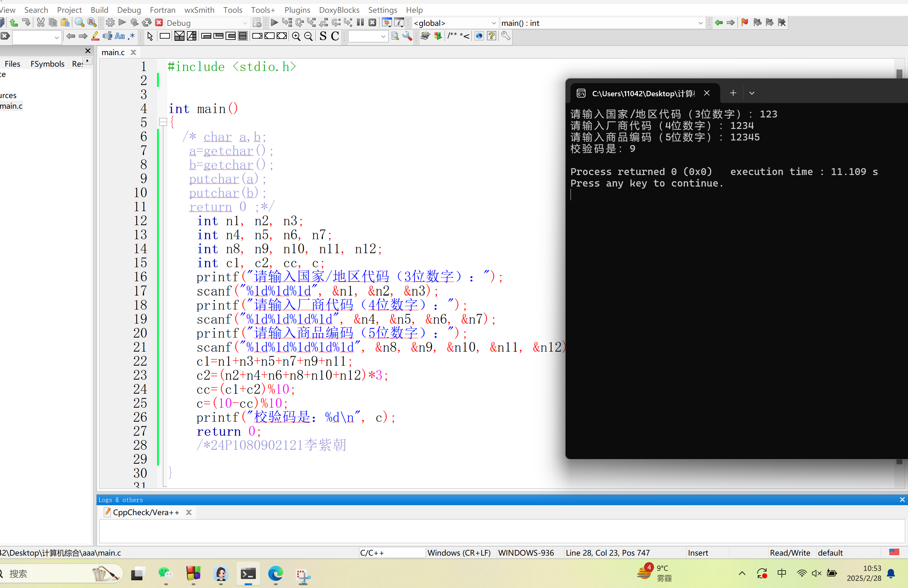Click the Rebuild icon
Screen dimensions: 908x588
coord(147,22)
